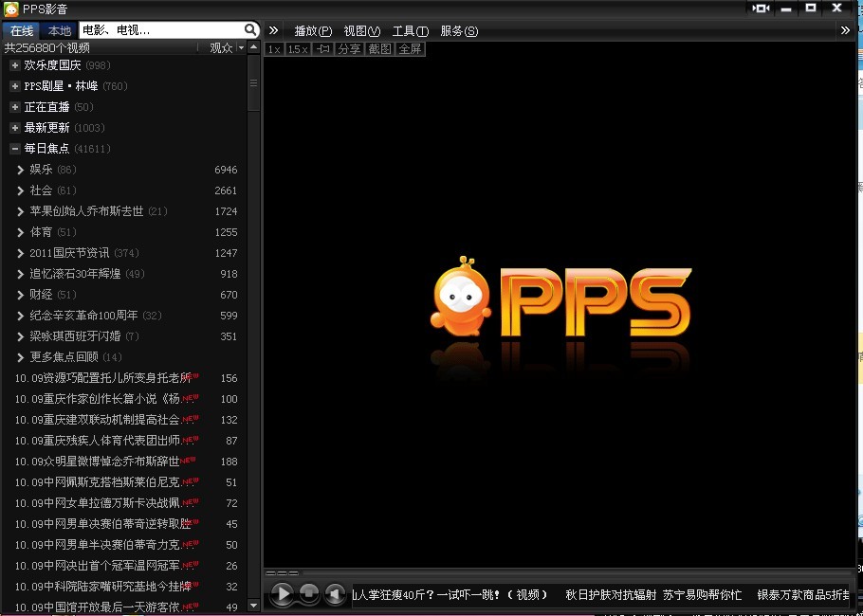Viewport: 863px width, 616px height.
Task: Expand the 正在直播 category
Action: (14, 107)
